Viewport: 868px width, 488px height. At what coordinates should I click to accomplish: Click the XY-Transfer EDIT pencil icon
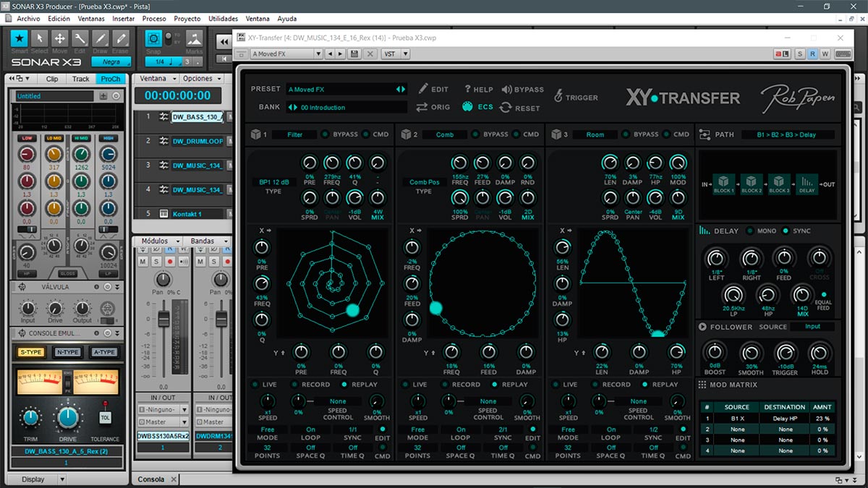[423, 89]
